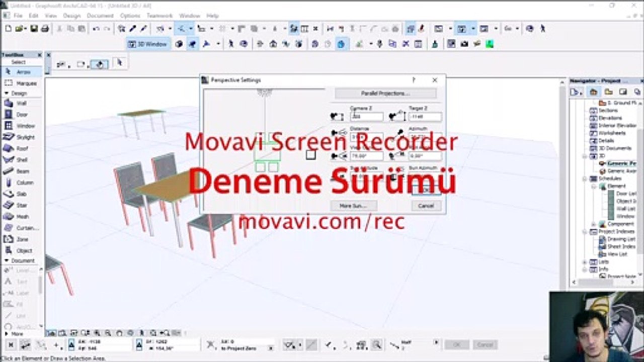Open the Help menu
The image size is (644, 362).
pyautogui.click(x=212, y=16)
